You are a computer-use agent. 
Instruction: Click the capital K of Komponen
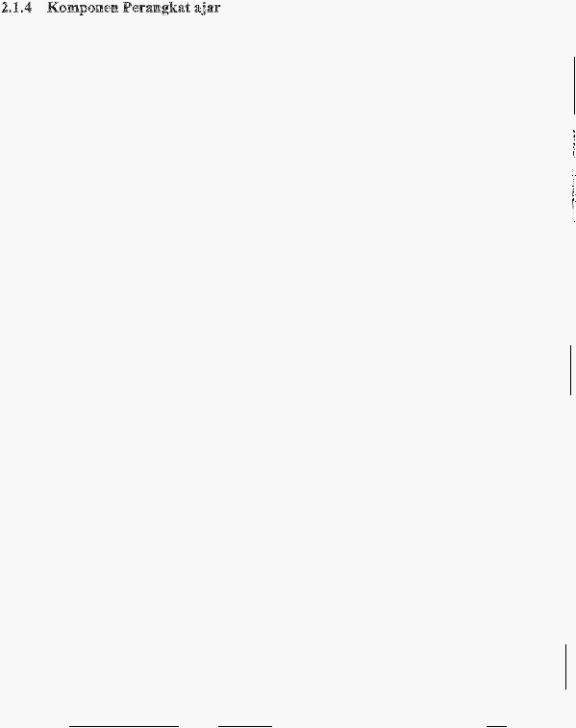(x=52, y=8)
